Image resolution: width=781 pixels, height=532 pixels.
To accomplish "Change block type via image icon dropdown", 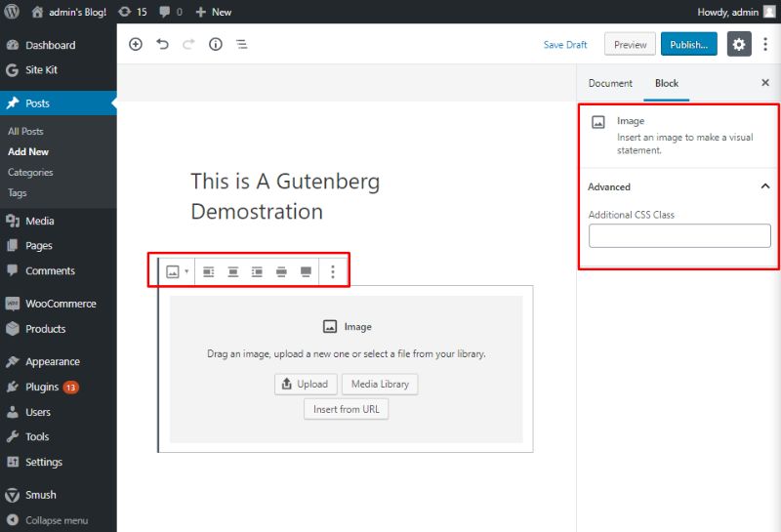I will (x=178, y=271).
